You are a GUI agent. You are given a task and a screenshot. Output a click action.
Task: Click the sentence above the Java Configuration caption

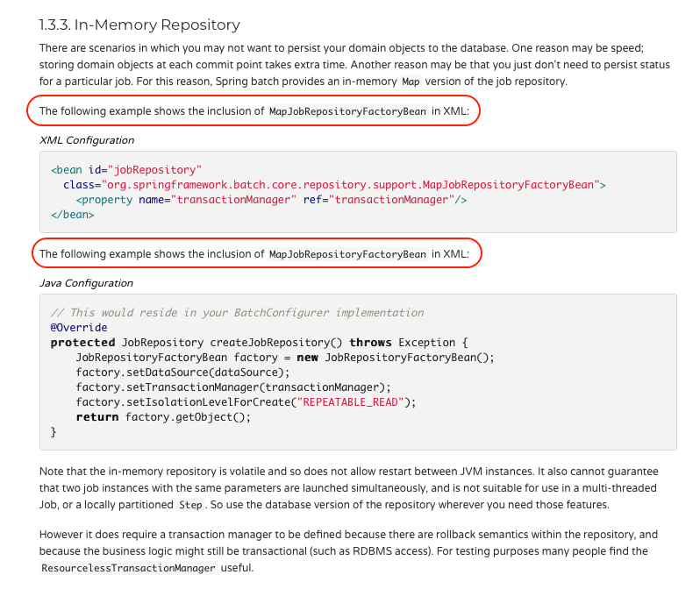(x=254, y=254)
